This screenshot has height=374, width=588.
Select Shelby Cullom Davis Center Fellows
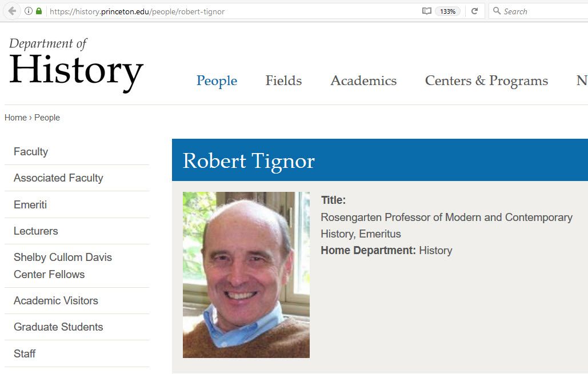[62, 266]
